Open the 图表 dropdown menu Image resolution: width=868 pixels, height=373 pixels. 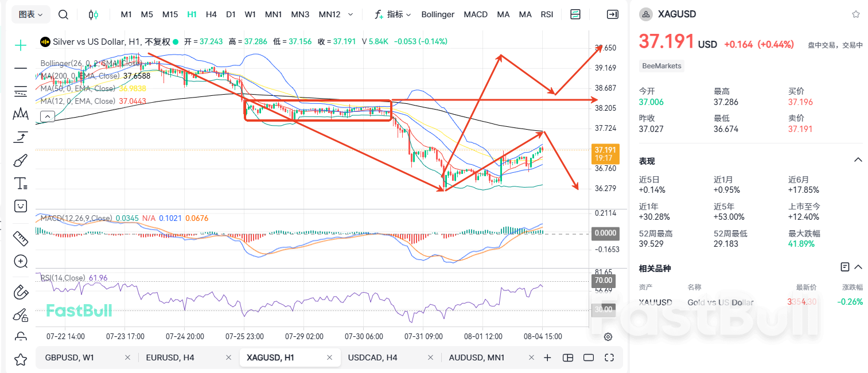pos(30,14)
